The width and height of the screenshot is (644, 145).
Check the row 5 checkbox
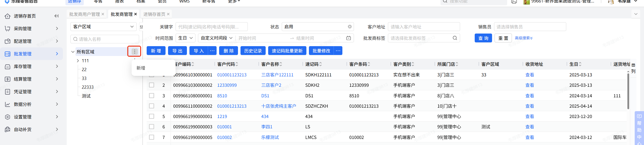click(151, 116)
